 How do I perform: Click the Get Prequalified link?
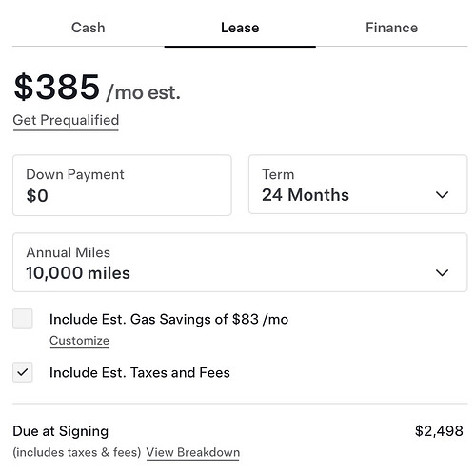pyautogui.click(x=66, y=121)
